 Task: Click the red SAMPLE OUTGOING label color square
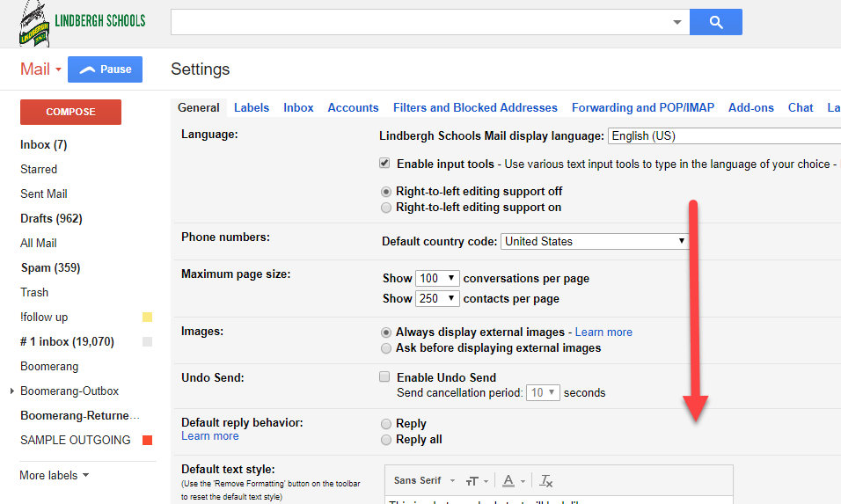(x=147, y=440)
